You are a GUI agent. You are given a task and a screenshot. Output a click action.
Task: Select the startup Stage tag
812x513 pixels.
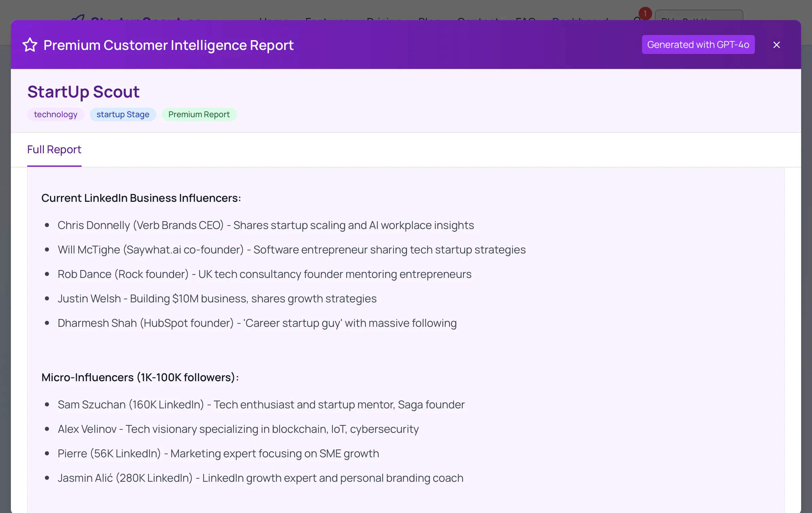pos(123,114)
